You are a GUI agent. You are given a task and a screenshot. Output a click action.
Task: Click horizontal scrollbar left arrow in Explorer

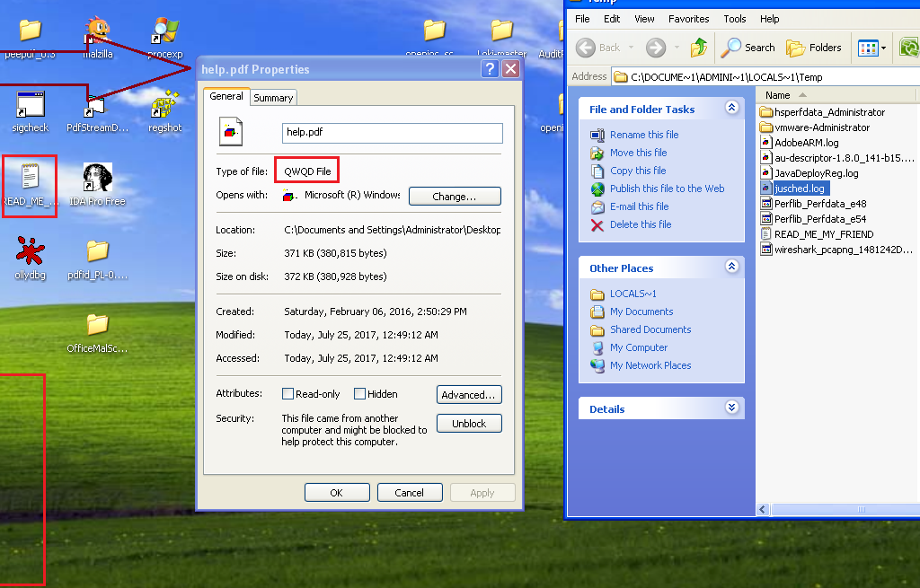click(x=763, y=509)
